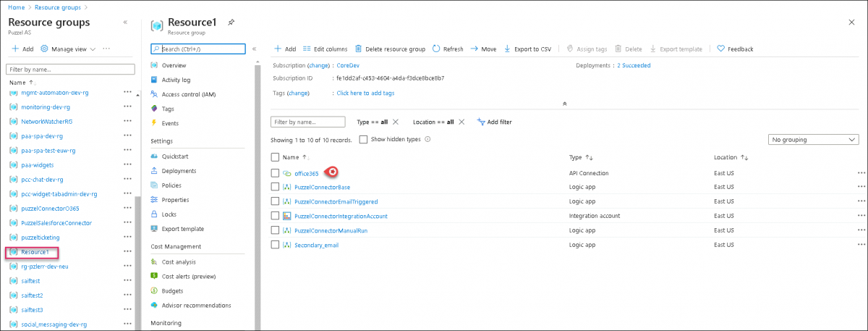This screenshot has height=331, width=868.
Task: Open the No grouping dropdown
Action: click(x=812, y=139)
